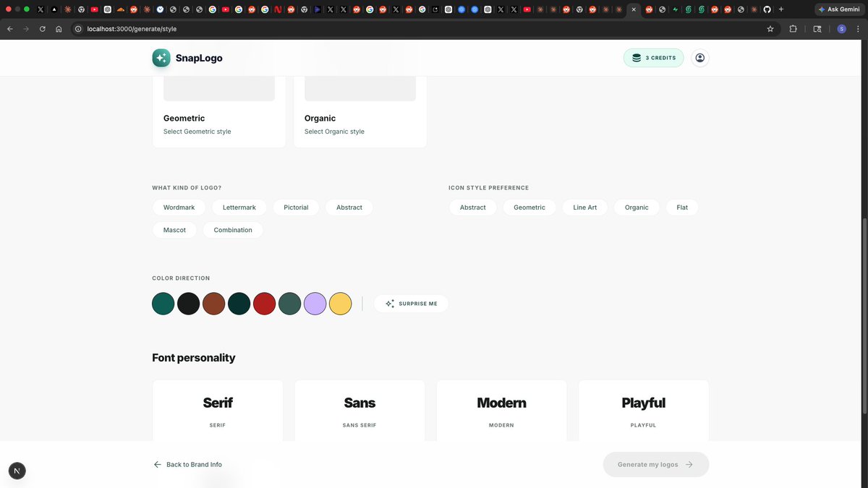
Task: Close the current active browser tab
Action: pyautogui.click(x=634, y=9)
